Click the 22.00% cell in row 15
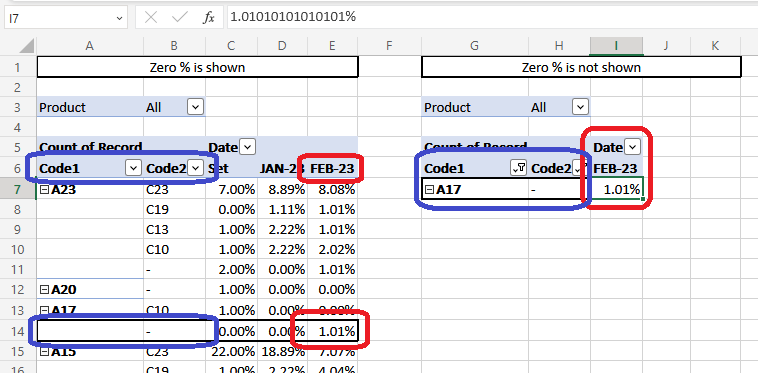The image size is (758, 373). [231, 352]
